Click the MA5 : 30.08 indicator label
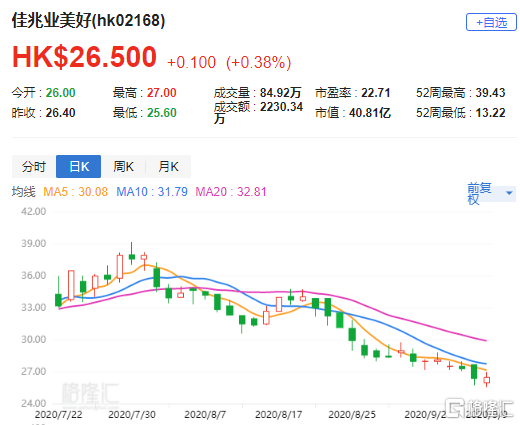This screenshot has width=520, height=425. click(76, 192)
